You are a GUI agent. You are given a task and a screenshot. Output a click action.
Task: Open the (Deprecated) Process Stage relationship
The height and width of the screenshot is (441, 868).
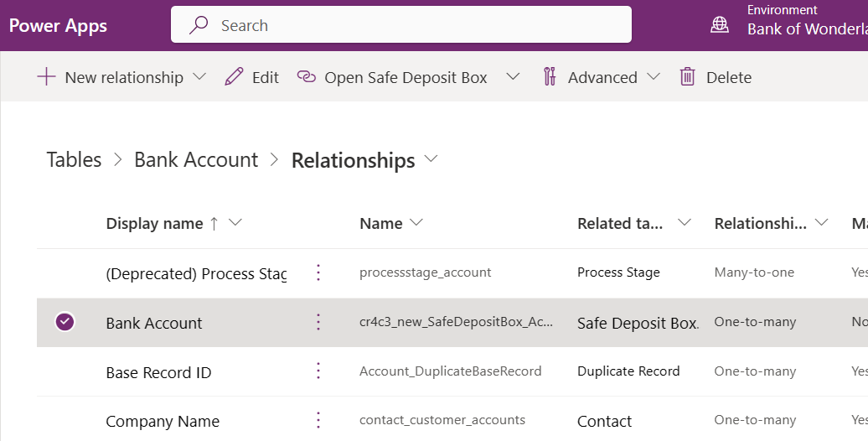[x=196, y=273]
